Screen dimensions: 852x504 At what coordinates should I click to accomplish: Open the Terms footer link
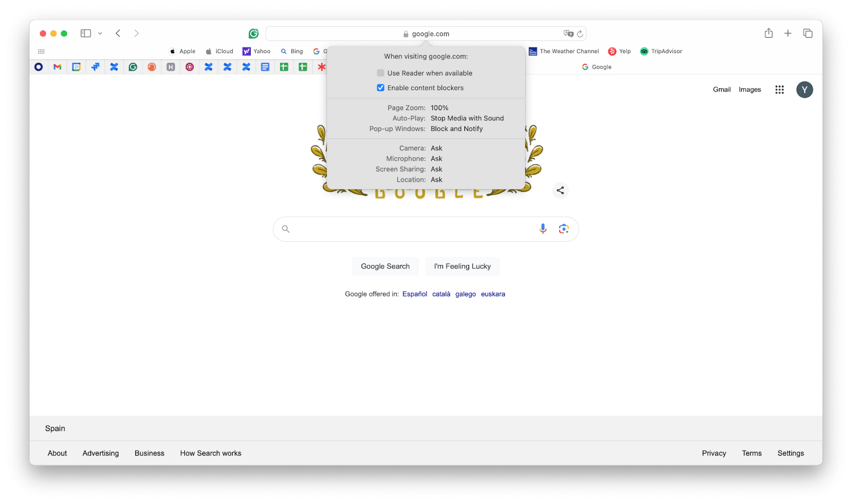751,453
